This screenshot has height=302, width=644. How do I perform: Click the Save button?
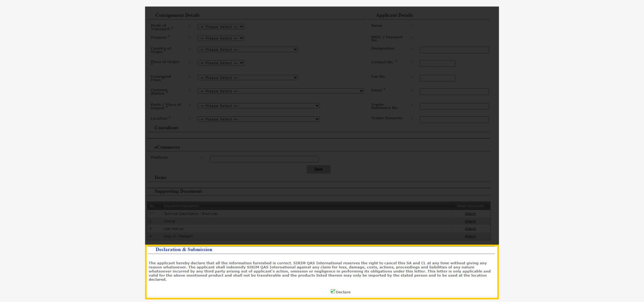318,169
